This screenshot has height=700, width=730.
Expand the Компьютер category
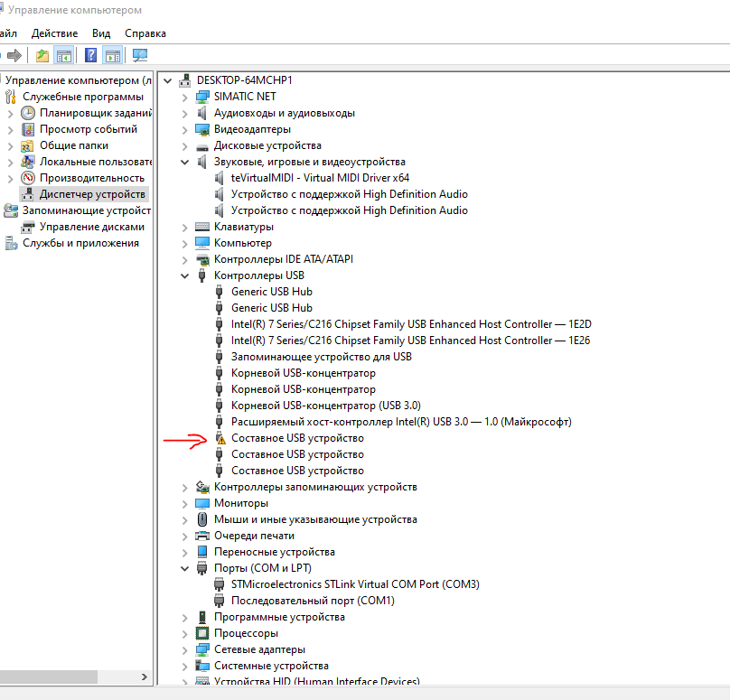pos(185,244)
